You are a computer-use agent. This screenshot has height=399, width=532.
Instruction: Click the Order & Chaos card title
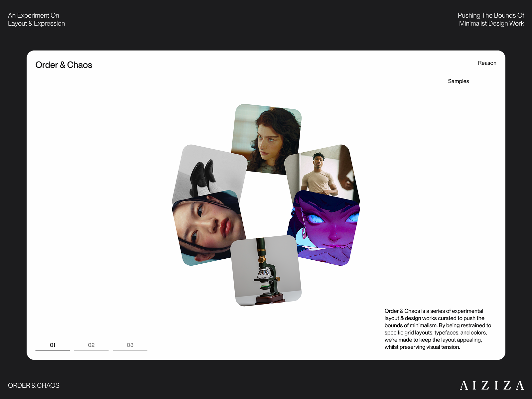click(64, 65)
